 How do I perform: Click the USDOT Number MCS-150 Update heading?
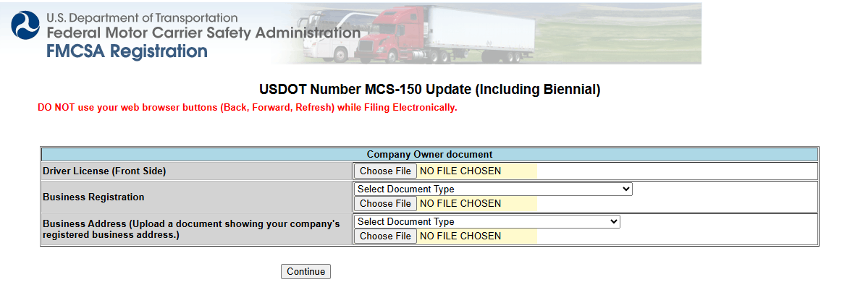[429, 90]
